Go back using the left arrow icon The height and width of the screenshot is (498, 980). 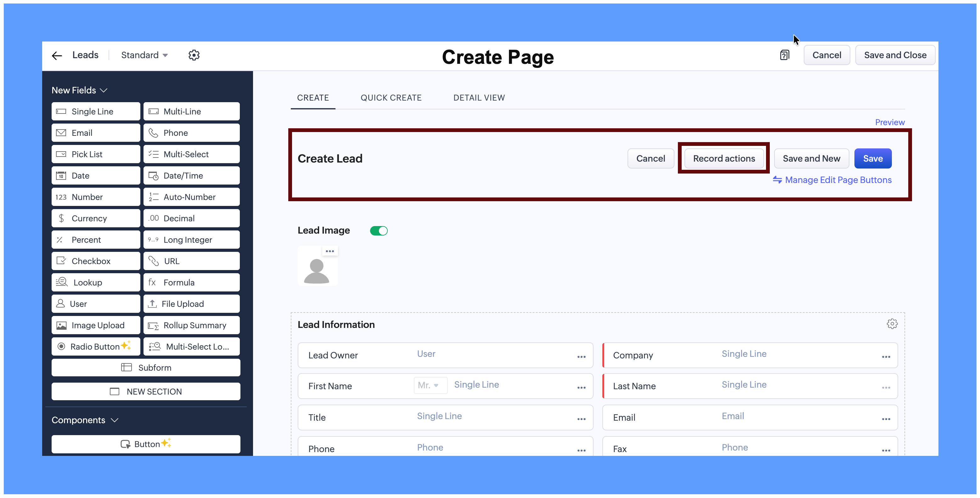(x=57, y=56)
